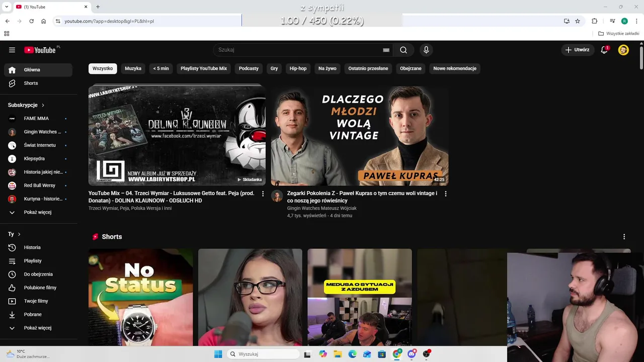Click the Utwórz create button
The width and height of the screenshot is (644, 362).
[577, 50]
